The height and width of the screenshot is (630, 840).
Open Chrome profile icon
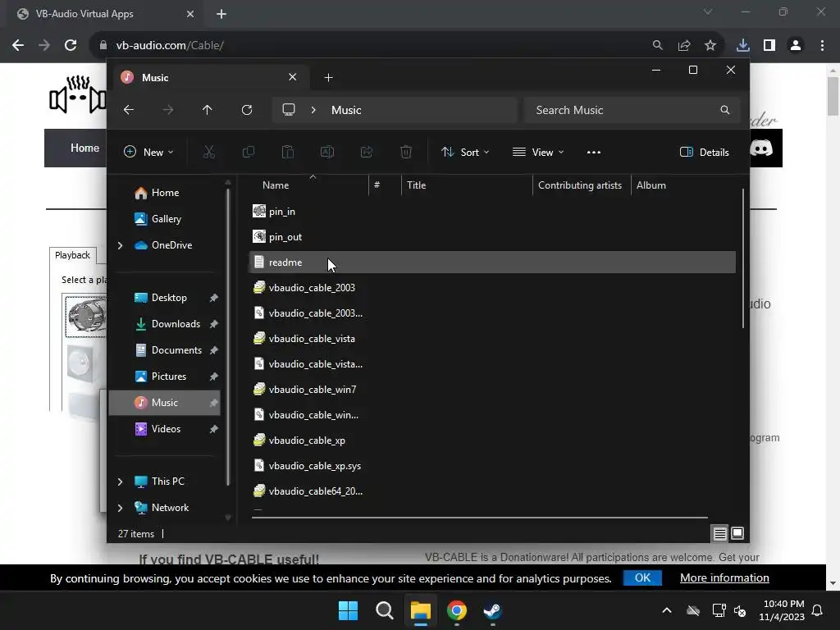click(796, 45)
